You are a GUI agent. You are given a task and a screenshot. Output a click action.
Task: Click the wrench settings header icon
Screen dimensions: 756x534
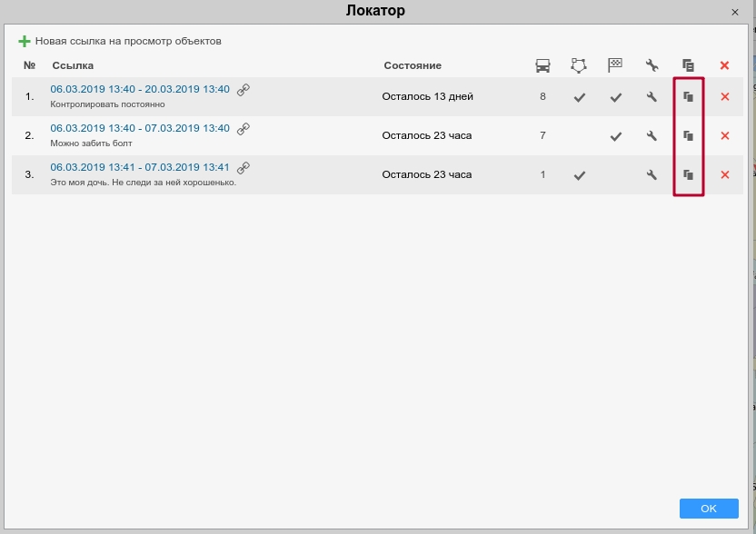(652, 64)
